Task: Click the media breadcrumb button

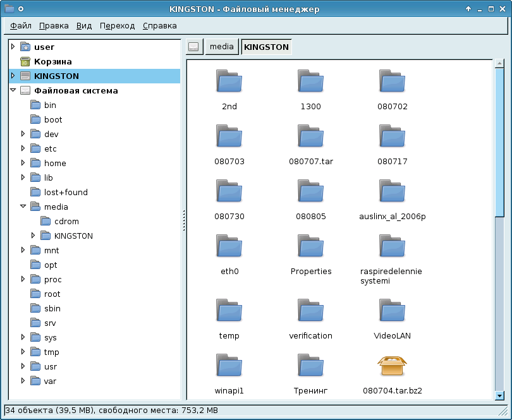Action: [x=222, y=46]
